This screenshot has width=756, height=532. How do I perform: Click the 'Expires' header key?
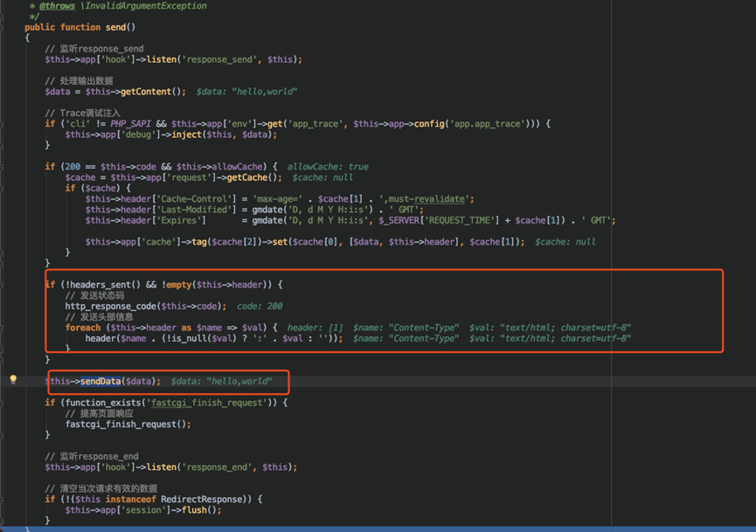[179, 220]
